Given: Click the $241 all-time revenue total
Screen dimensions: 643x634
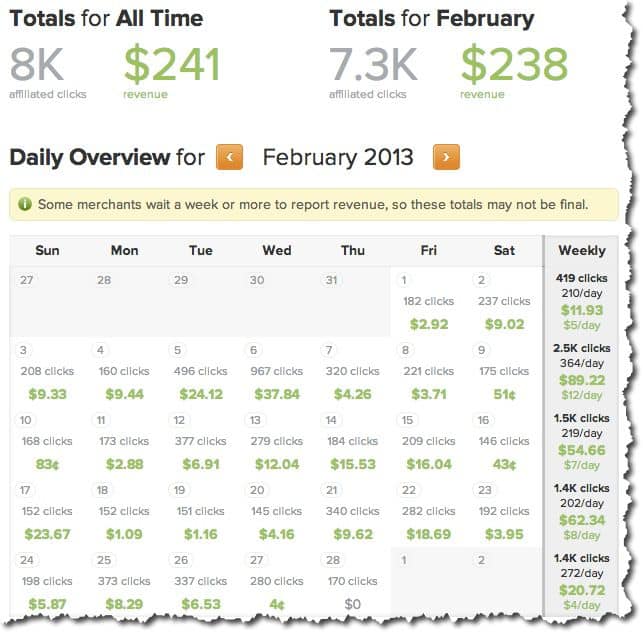Looking at the screenshot, I should pyautogui.click(x=172, y=65).
